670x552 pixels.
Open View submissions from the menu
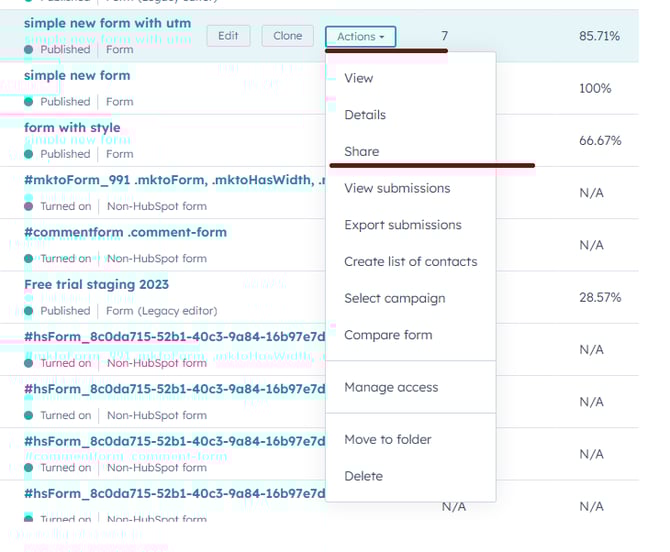point(397,188)
